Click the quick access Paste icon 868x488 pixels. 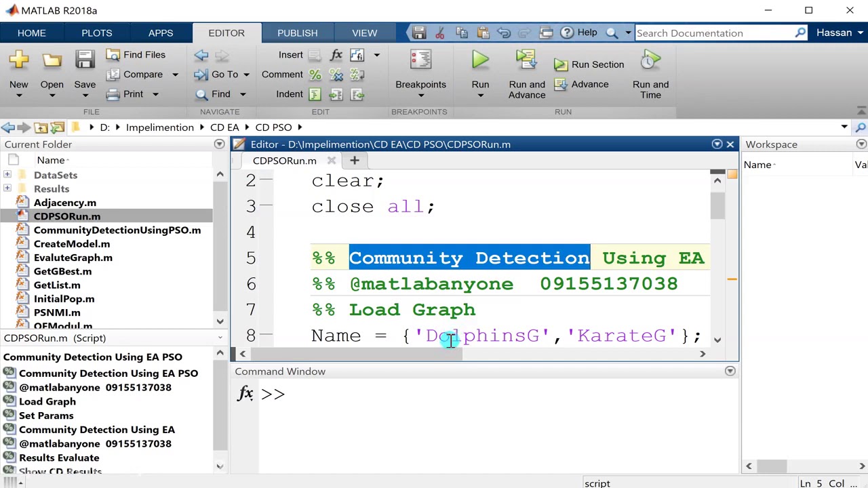coord(483,33)
